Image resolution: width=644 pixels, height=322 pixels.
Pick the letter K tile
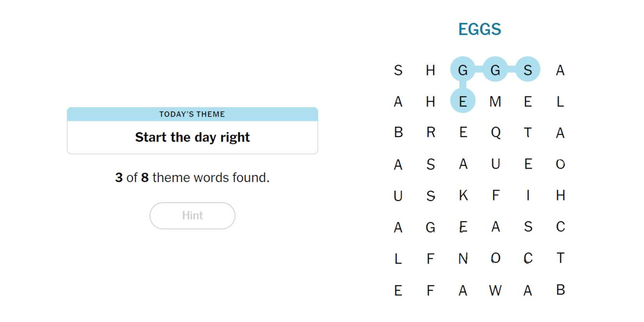tap(463, 195)
